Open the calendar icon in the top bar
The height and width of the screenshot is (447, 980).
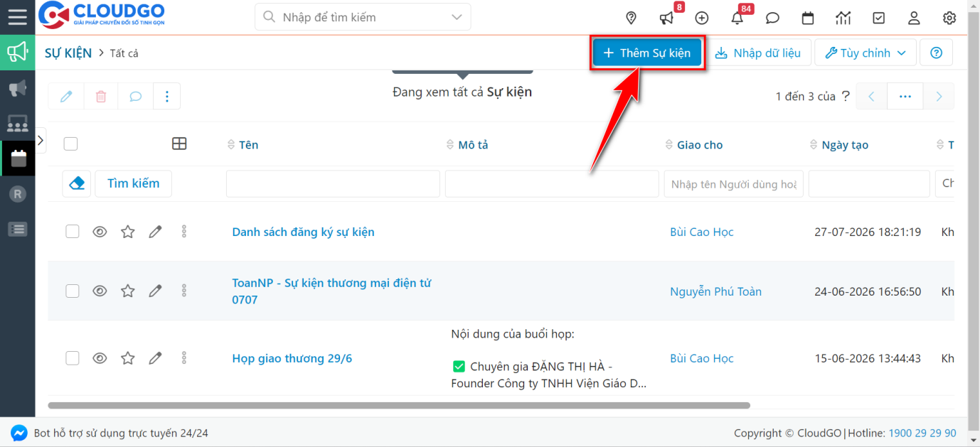[x=808, y=18]
